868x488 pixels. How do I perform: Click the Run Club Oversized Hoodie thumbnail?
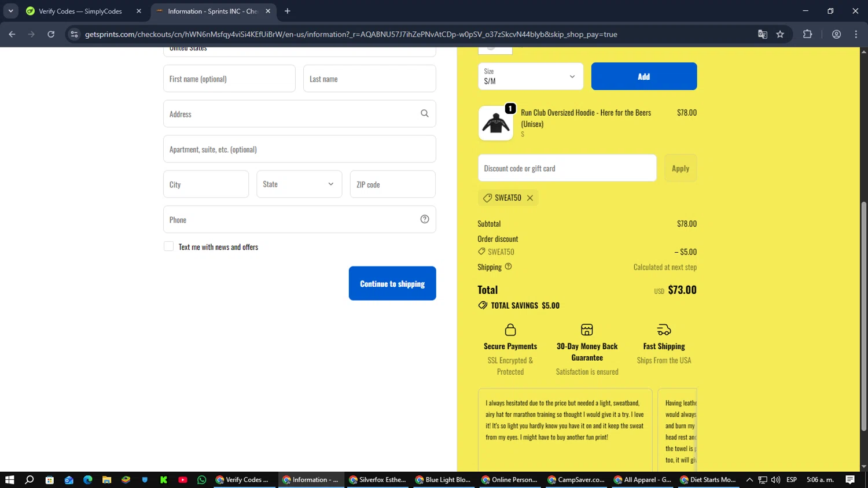(496, 123)
